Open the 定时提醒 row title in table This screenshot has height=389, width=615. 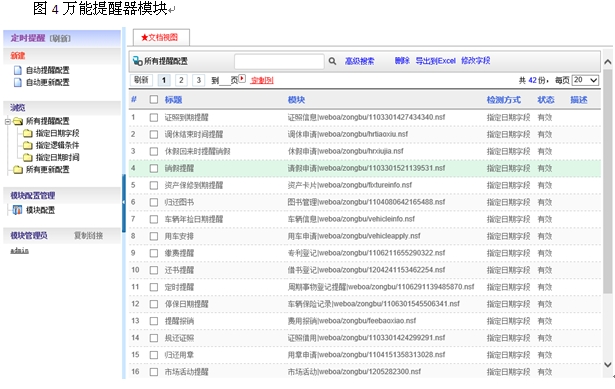179,287
